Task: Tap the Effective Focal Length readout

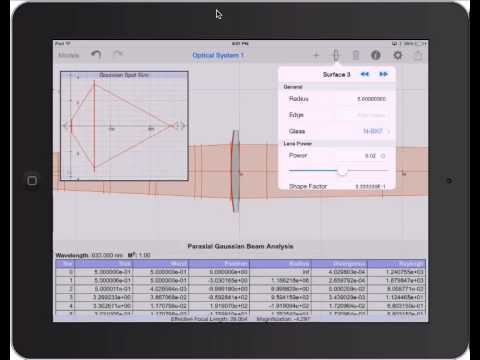Action: point(209,319)
